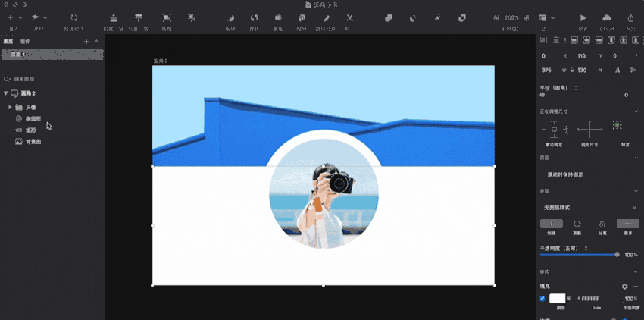This screenshot has width=644, height=320.
Task: Open 不透明度（正常）blend mode dropdown
Action: 586,249
